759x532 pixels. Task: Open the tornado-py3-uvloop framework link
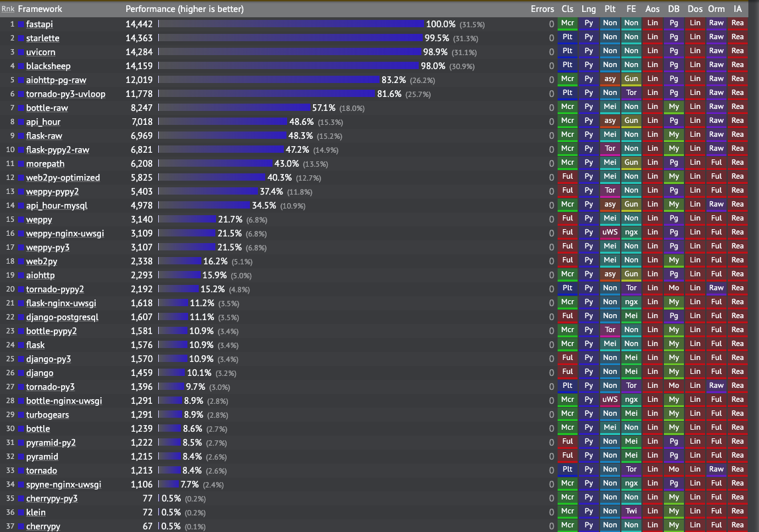pyautogui.click(x=65, y=94)
